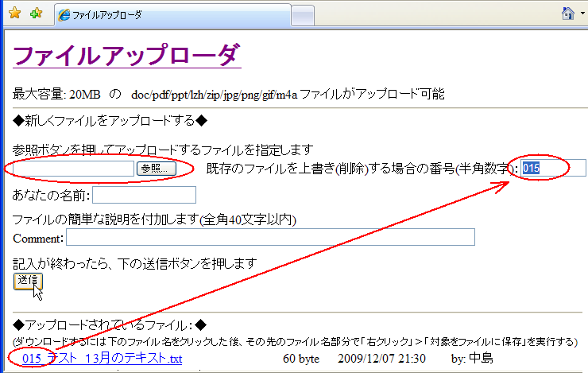This screenshot has width=588, height=373.
Task: Click the アップロードされているファイル heading
Action: pos(110,324)
